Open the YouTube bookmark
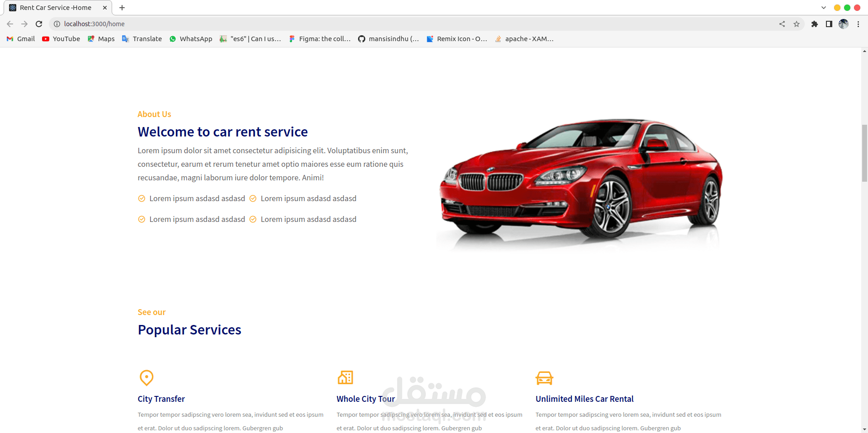The image size is (868, 433). pyautogui.click(x=61, y=39)
